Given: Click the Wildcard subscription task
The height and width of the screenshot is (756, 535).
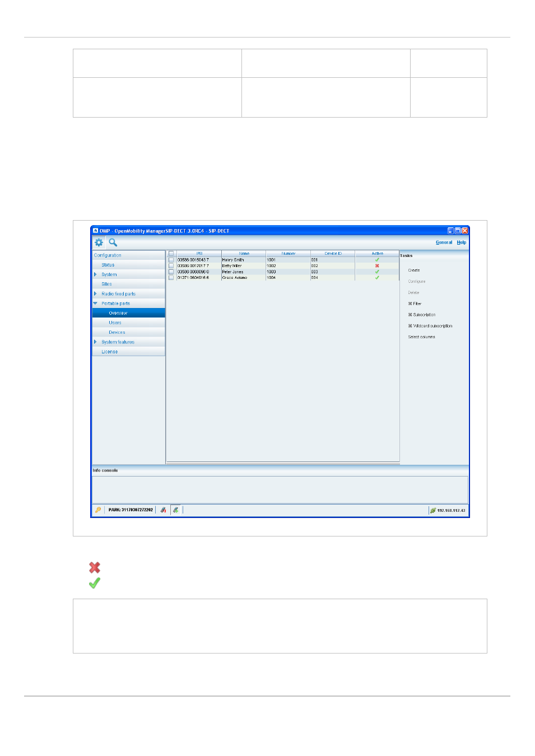Looking at the screenshot, I should (430, 326).
